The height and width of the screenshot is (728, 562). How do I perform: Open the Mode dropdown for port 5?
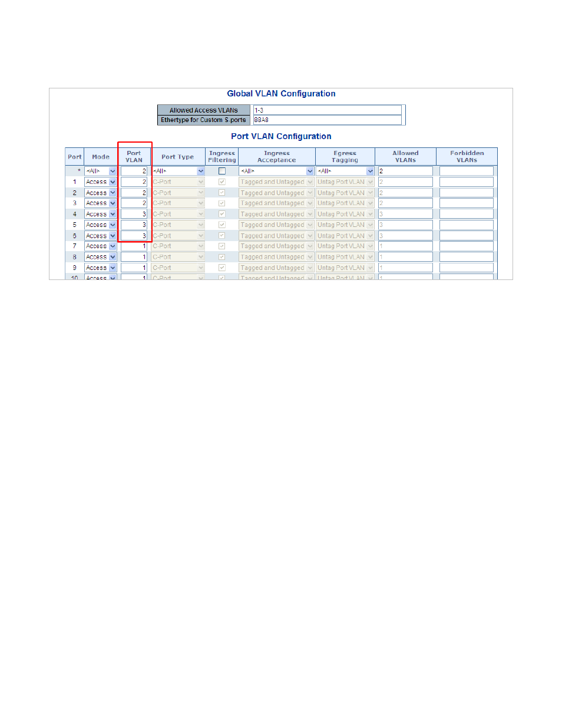coord(101,225)
